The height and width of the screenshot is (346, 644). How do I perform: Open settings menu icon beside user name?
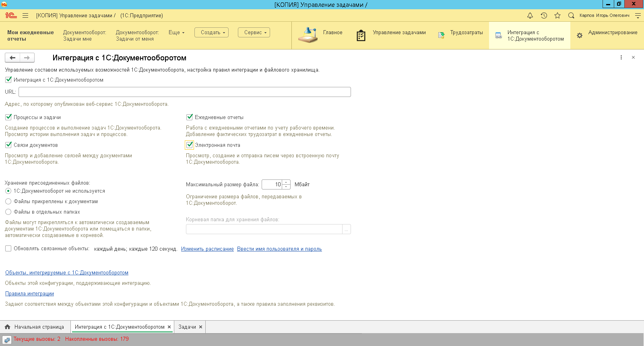[x=638, y=15]
